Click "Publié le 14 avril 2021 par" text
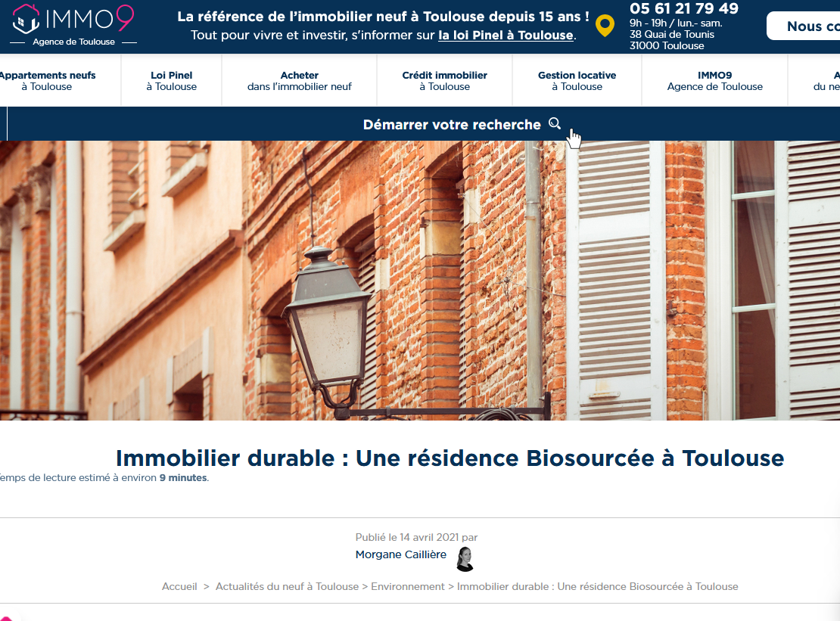The height and width of the screenshot is (621, 840). [x=416, y=537]
